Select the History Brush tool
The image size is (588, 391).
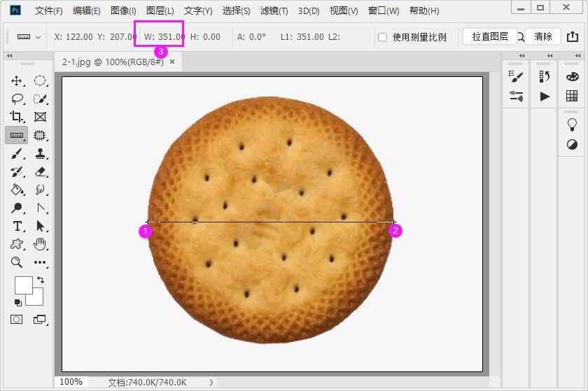coord(17,171)
